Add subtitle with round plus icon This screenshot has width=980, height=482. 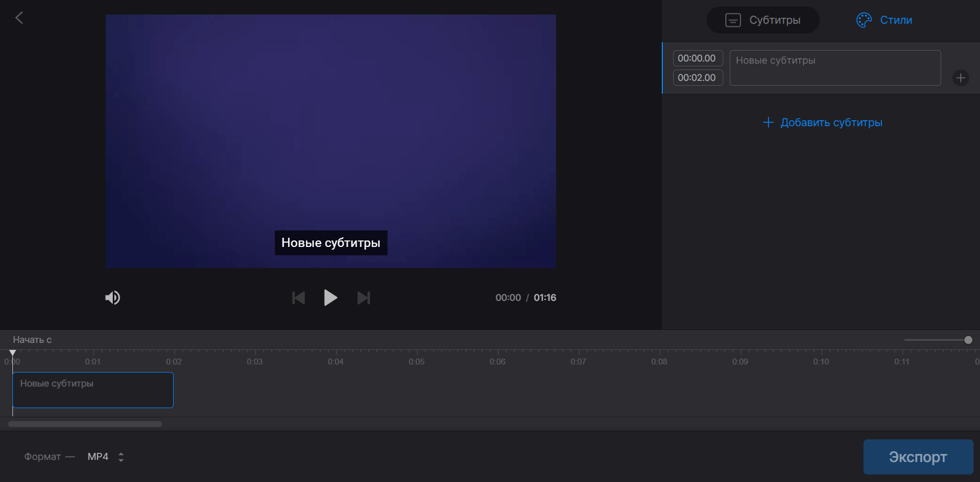961,78
